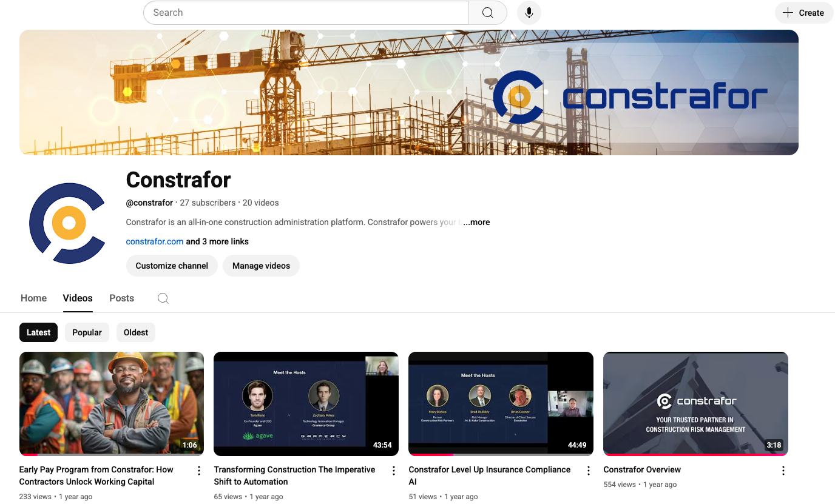
Task: Open title 'Constrafor Level Up Insurance Compliance AI'
Action: [x=490, y=475]
